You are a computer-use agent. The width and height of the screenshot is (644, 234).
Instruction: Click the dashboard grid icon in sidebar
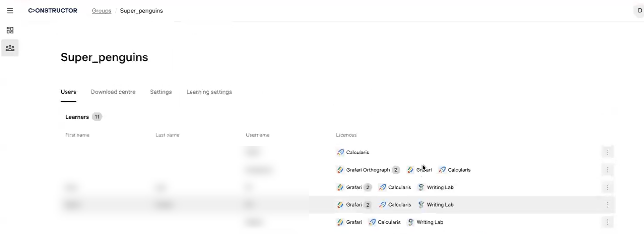(x=10, y=30)
